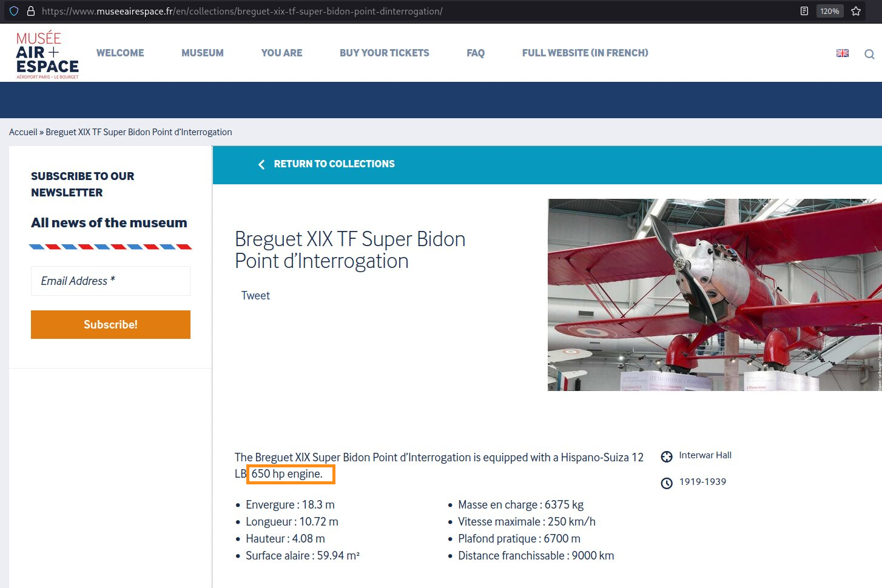This screenshot has width=882, height=588.
Task: Bookmark this page with the star icon
Action: point(856,11)
